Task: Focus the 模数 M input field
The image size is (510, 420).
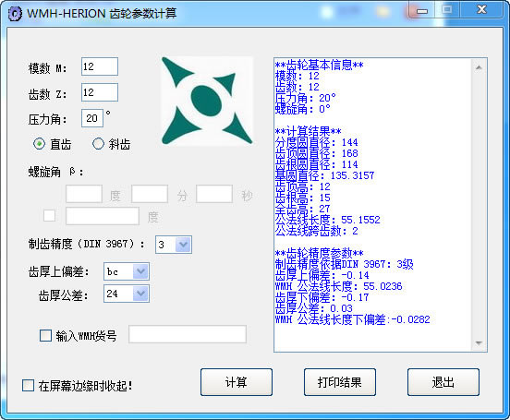Action: 100,66
